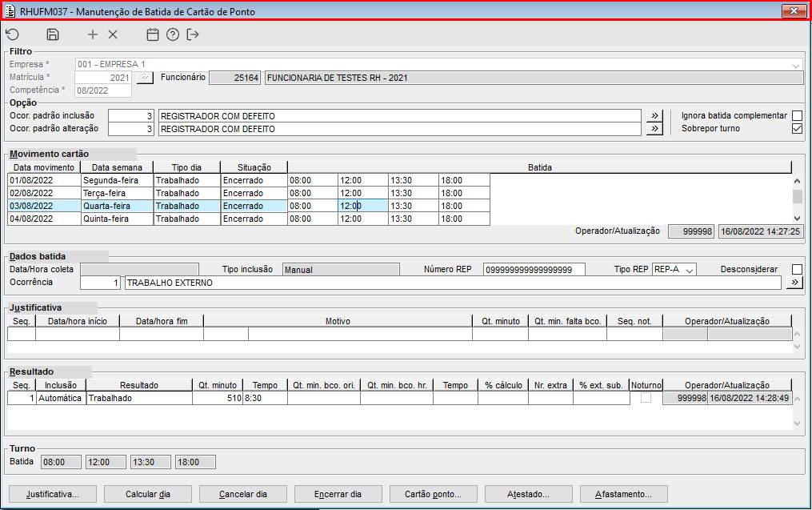Screen dimensions: 812x510
Task: Open the Atestado dialog
Action: tap(529, 495)
